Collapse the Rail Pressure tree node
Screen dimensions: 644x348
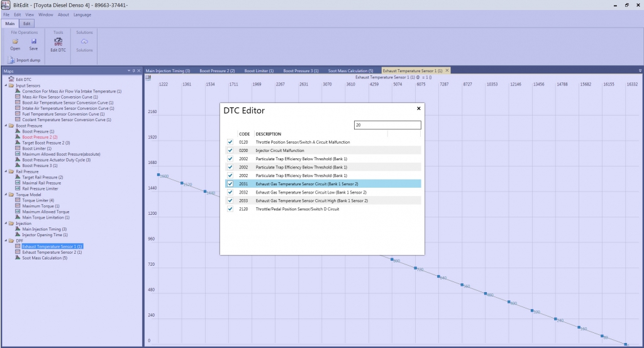click(x=6, y=171)
